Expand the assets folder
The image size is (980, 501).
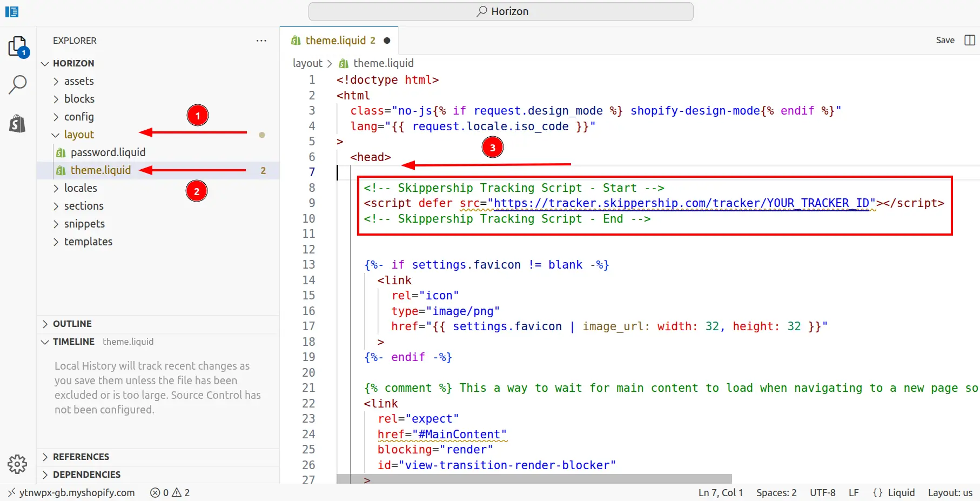[79, 81]
